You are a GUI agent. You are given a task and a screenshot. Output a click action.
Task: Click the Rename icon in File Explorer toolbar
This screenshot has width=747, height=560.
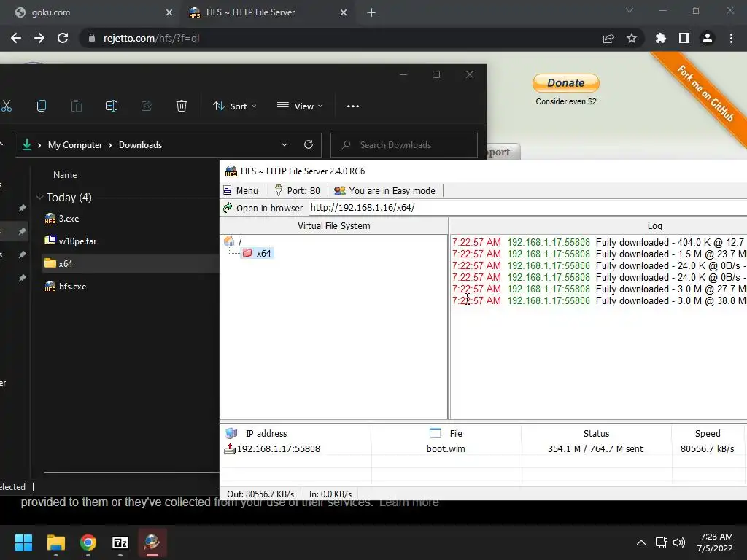click(112, 106)
